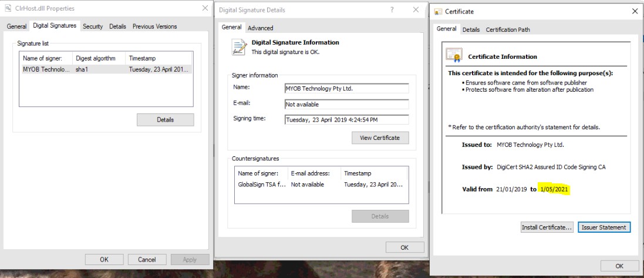Click the certificate ribbon icon beside Certificate Information
644x278 pixels.
coord(454,55)
